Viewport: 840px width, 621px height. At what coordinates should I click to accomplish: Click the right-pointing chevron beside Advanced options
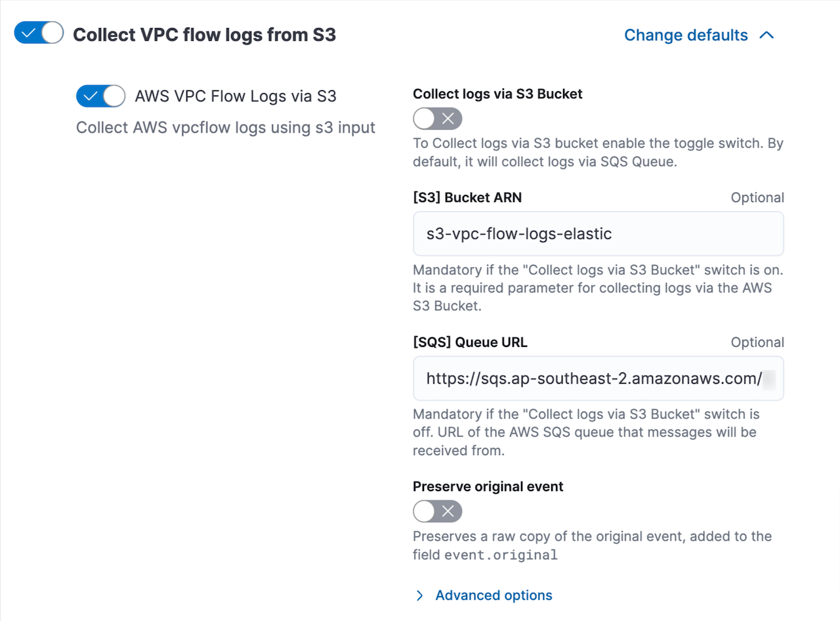click(419, 595)
